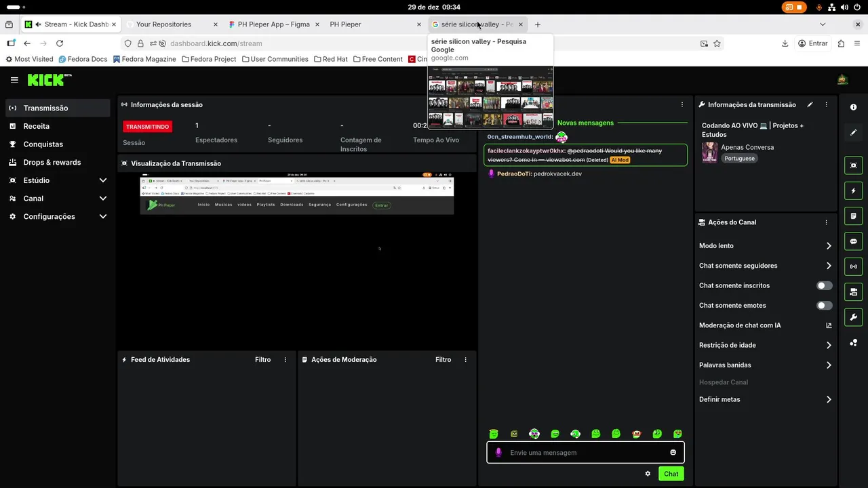Click Entrar button in browser toolbar

tap(812, 43)
